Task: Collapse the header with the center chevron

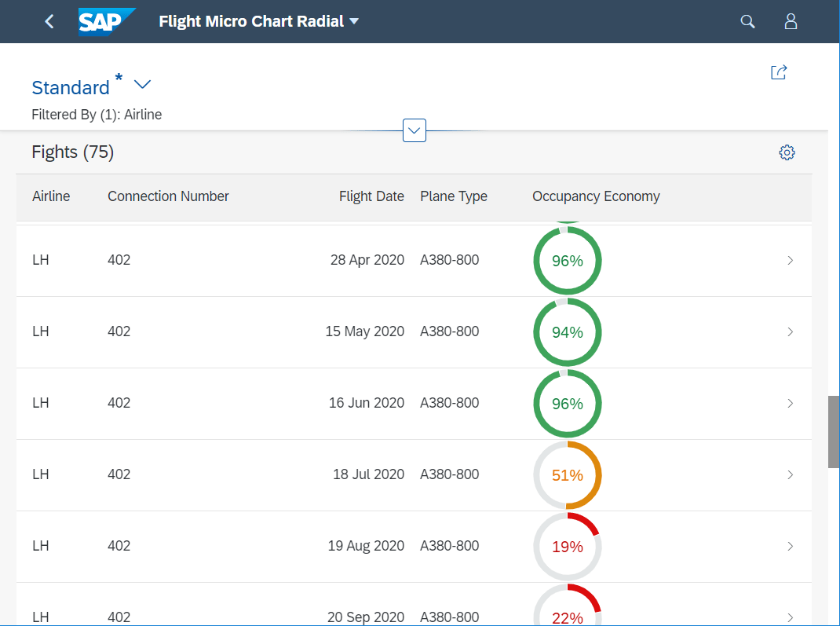Action: click(414, 130)
